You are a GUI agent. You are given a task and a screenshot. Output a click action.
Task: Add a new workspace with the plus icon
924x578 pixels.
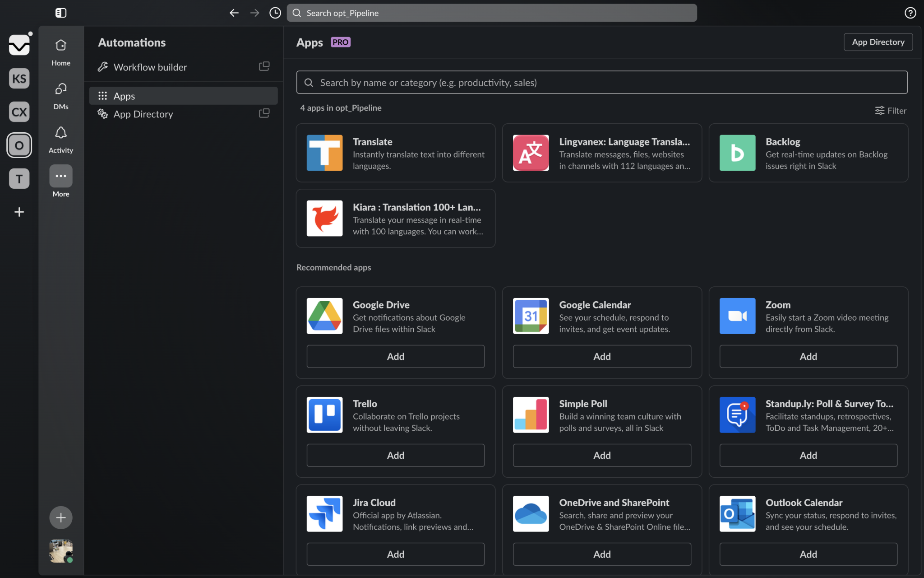(19, 212)
